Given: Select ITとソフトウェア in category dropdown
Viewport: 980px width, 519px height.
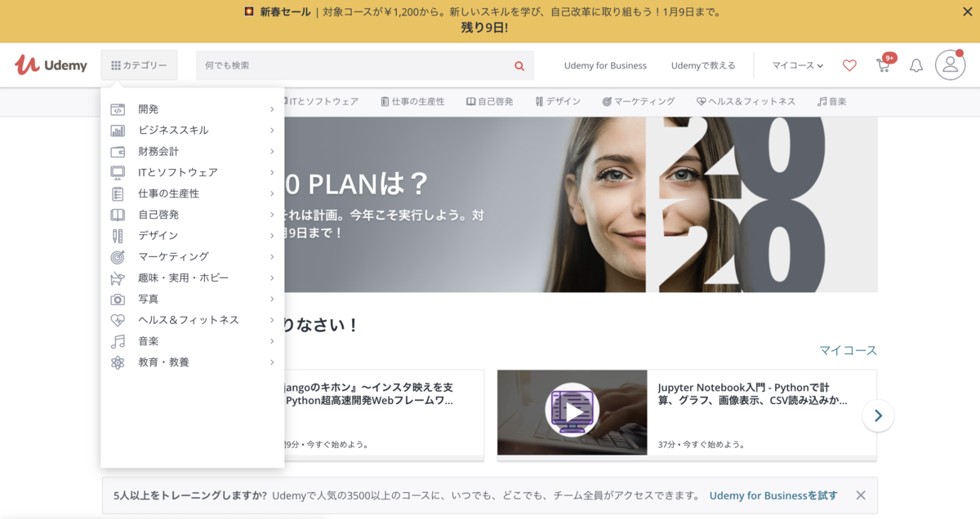Looking at the screenshot, I should (178, 172).
